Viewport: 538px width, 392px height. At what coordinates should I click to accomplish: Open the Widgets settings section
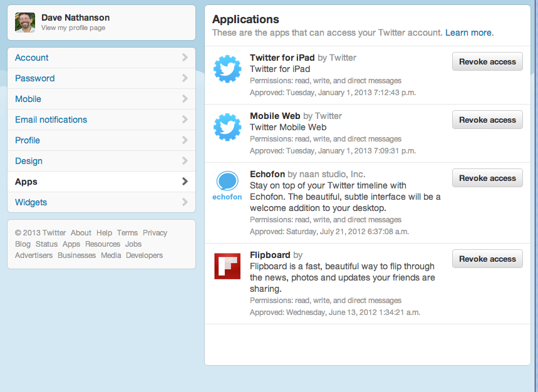pos(101,202)
